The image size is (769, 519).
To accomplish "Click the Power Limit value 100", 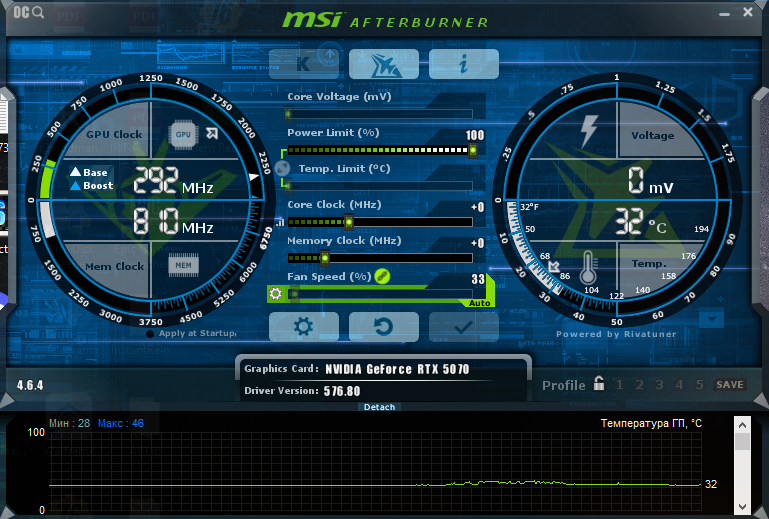I will coord(475,135).
